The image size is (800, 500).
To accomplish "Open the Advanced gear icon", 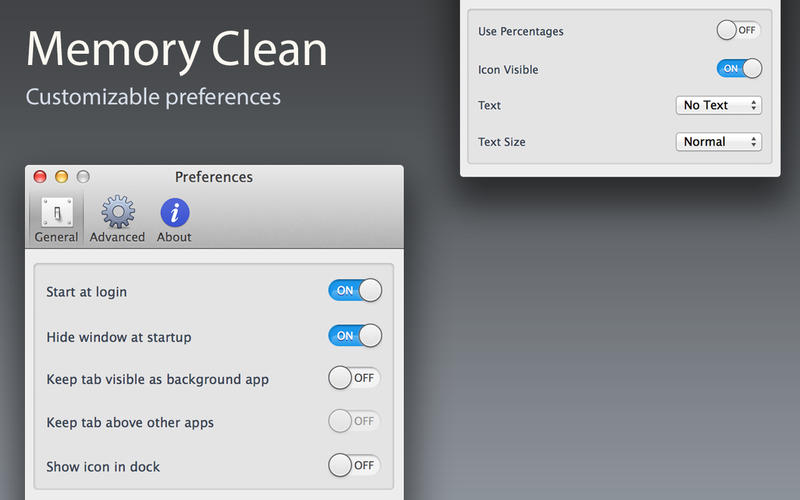I will pos(117,213).
